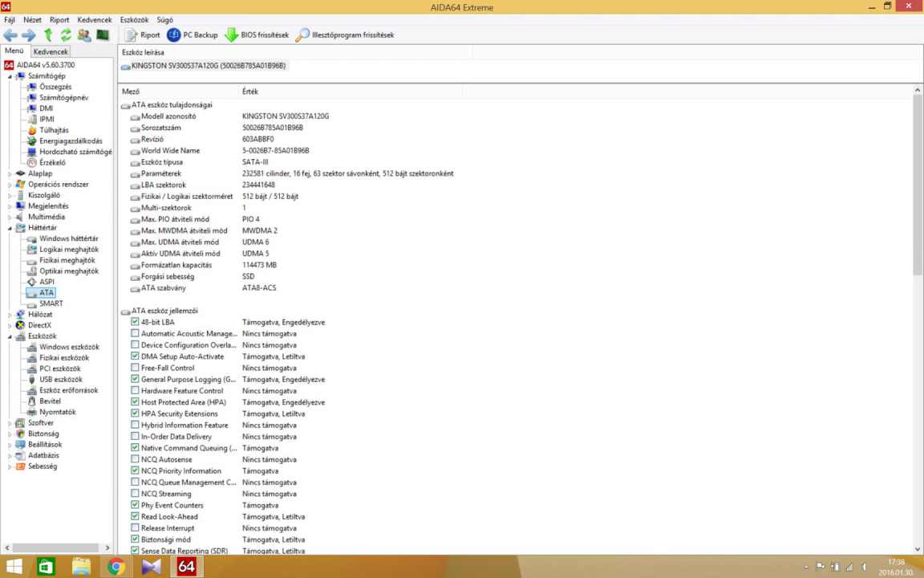Toggle Free-Fall Control checkbox
Image resolution: width=924 pixels, height=578 pixels.
[x=135, y=368]
